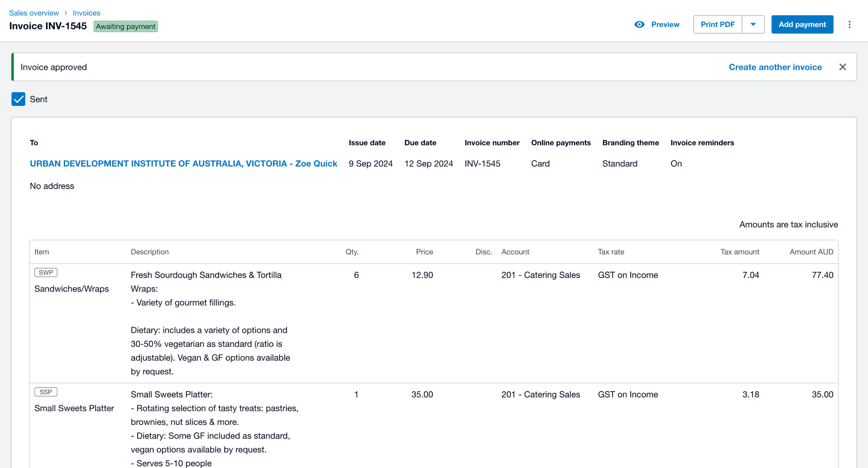Click the SSP item code tag

click(x=46, y=392)
